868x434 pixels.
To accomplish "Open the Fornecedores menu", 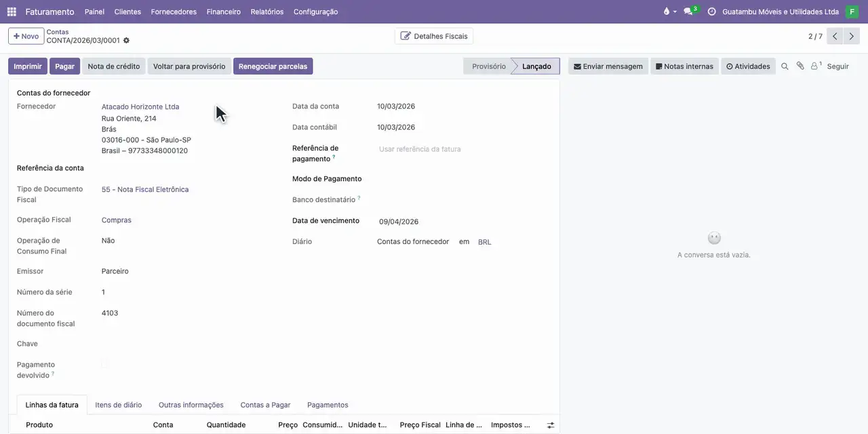I will click(174, 12).
